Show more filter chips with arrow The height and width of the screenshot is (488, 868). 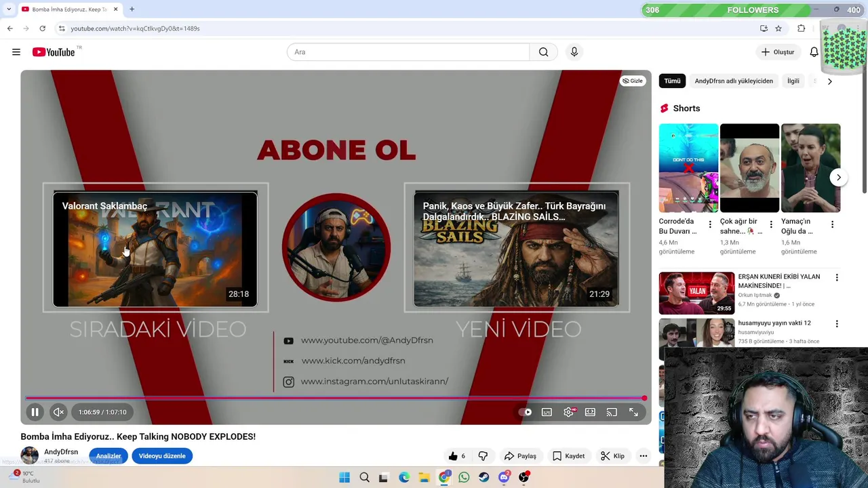[x=829, y=81]
